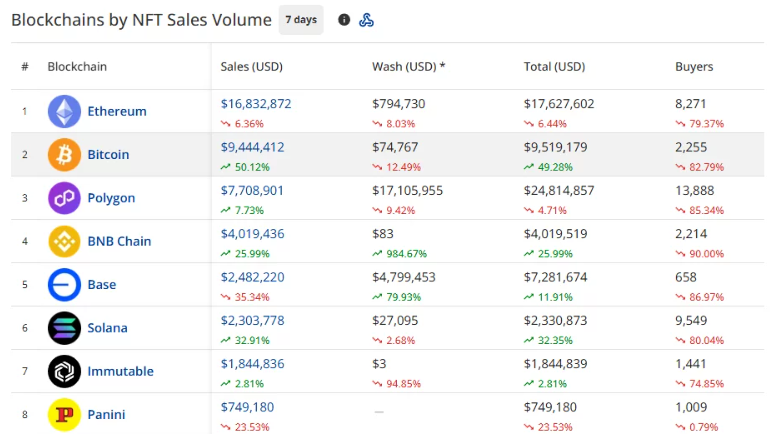Select Polygon wash value $17,105,955

[x=407, y=190]
